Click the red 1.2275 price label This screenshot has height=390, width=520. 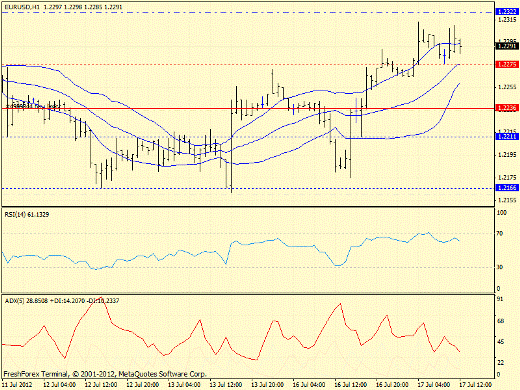(507, 64)
